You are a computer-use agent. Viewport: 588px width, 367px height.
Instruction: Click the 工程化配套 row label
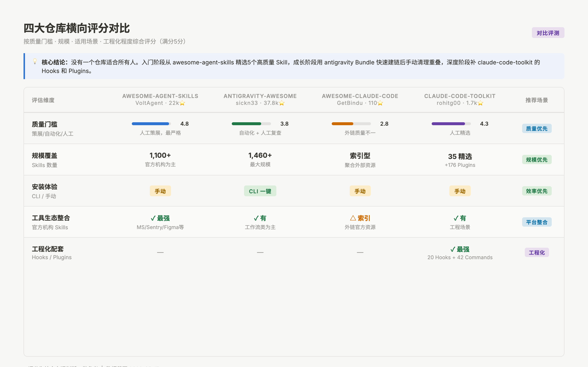pos(48,249)
